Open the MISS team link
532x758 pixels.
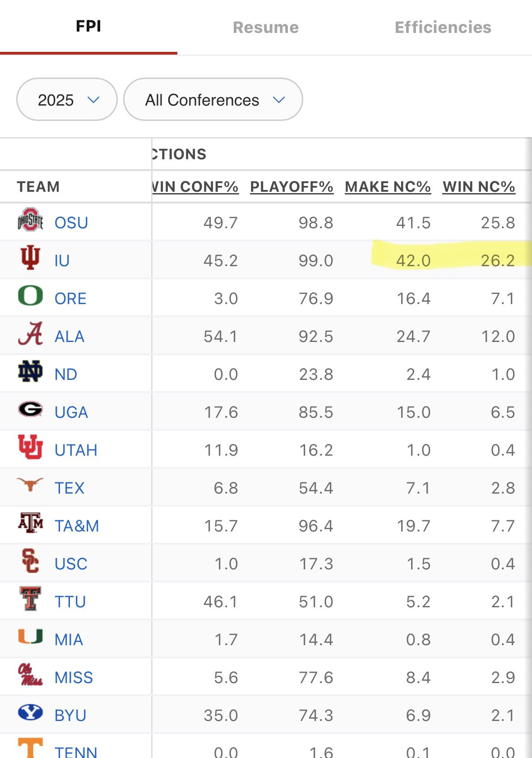coord(74,678)
